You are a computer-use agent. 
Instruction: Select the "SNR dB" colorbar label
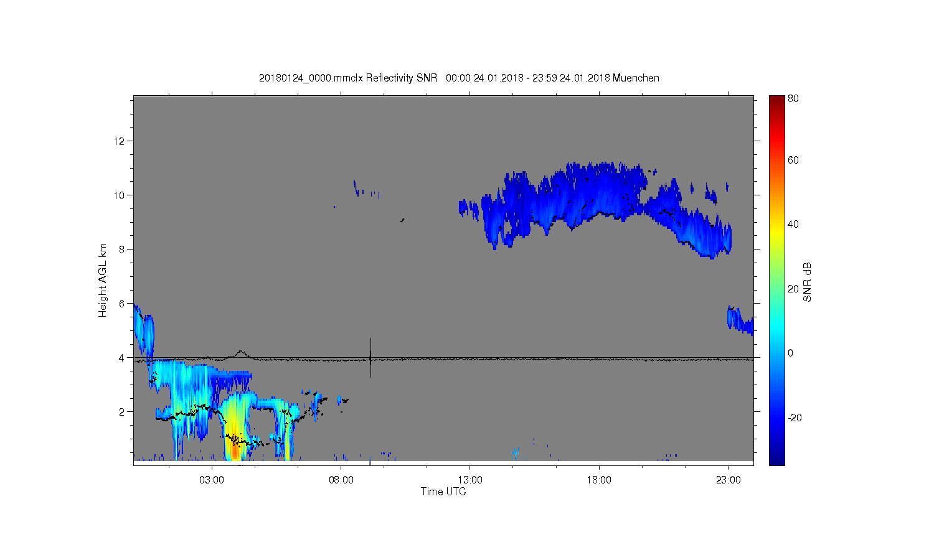(807, 282)
